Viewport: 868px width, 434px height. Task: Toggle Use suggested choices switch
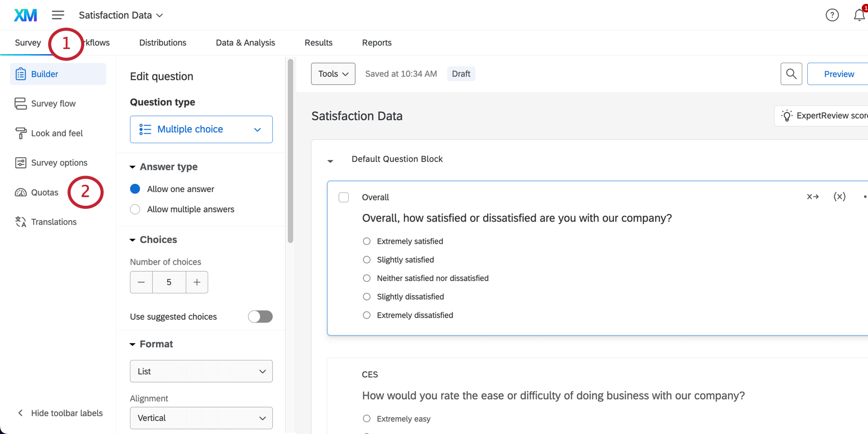tap(260, 317)
